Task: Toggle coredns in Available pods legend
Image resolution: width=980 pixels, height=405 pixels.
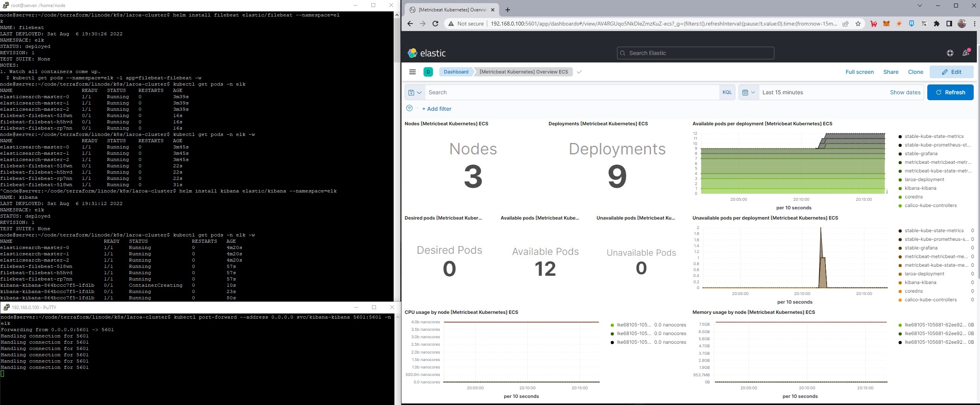Action: pos(914,197)
